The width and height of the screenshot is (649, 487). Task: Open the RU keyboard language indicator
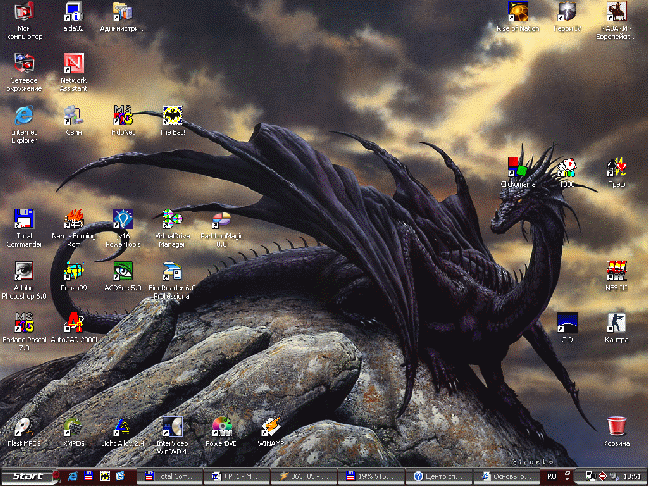tap(552, 477)
